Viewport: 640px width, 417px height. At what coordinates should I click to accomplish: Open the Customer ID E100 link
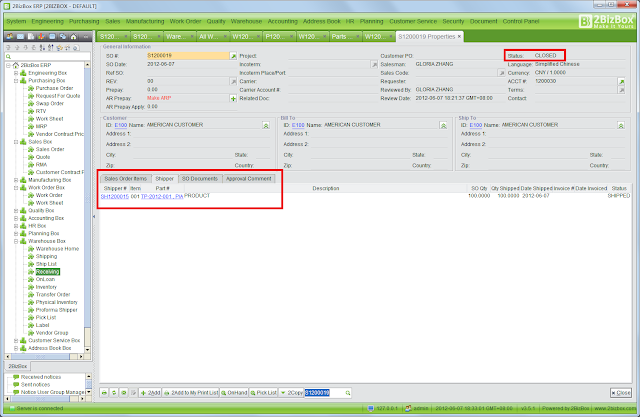121,125
